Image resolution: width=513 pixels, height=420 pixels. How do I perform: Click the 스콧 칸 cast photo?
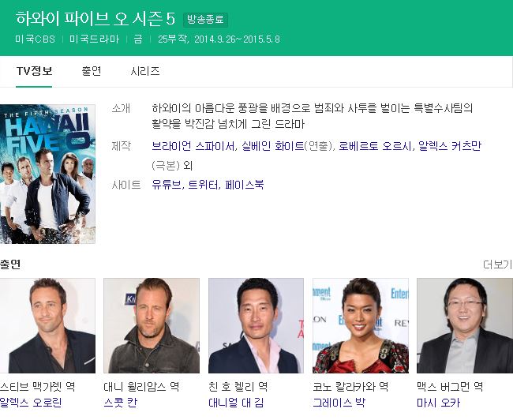click(152, 326)
